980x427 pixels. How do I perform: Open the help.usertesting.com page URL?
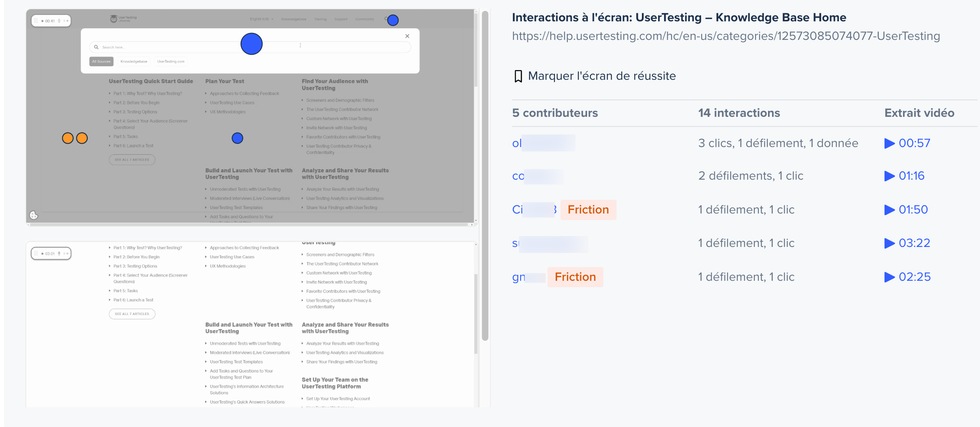coord(726,36)
